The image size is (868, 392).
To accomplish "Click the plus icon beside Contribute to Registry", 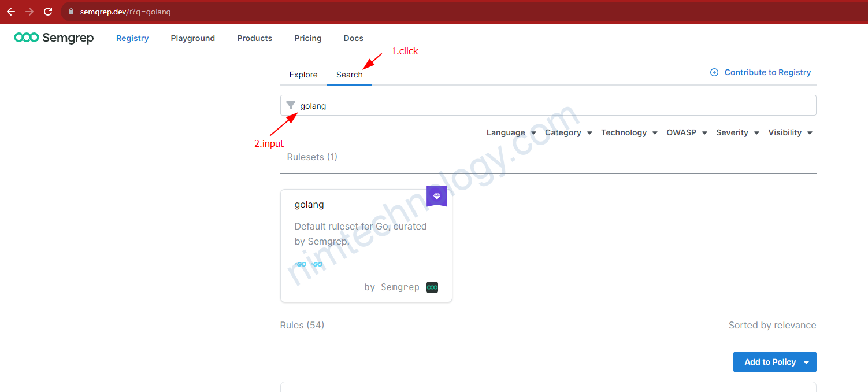I will tap(714, 72).
